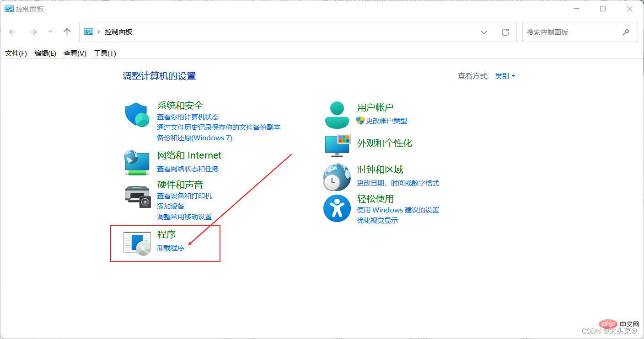Open the 轻松使用 heading
644x339 pixels.
click(x=376, y=199)
